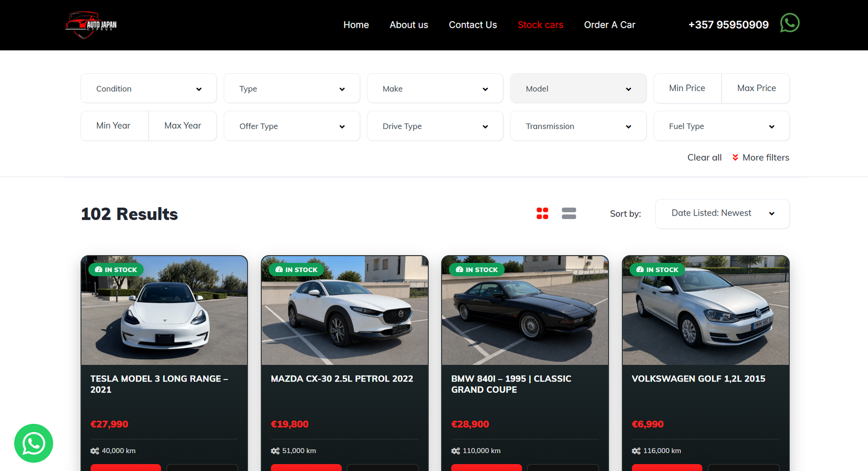The width and height of the screenshot is (868, 471).
Task: Open the Drive Type dropdown
Action: click(x=435, y=126)
